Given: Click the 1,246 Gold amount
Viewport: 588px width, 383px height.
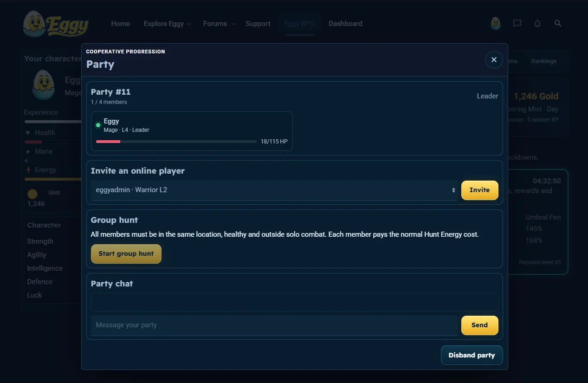Looking at the screenshot, I should click(x=536, y=97).
